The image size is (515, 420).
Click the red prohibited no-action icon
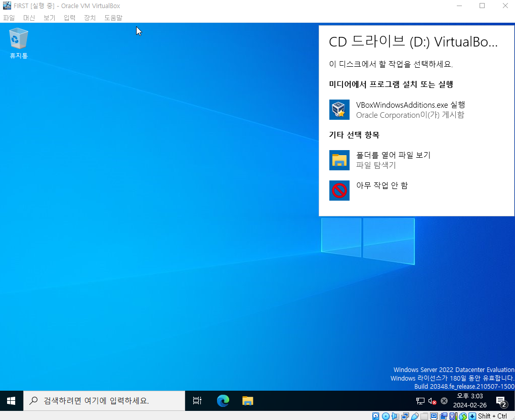tap(339, 191)
